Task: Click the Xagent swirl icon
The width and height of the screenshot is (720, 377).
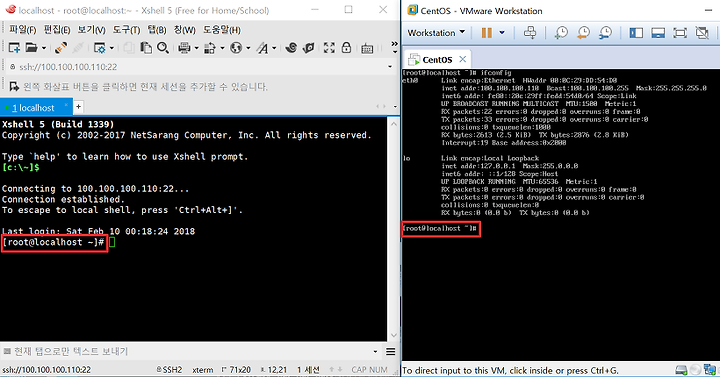Action: click(291, 48)
